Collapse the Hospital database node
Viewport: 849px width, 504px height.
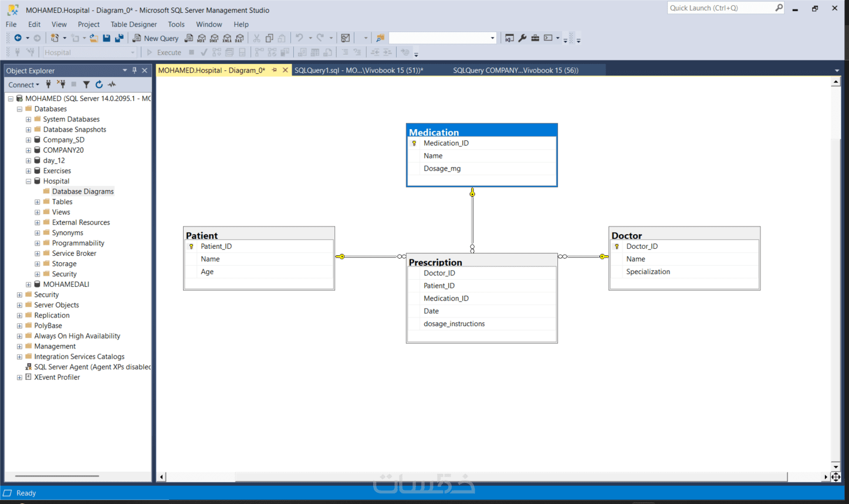pyautogui.click(x=28, y=181)
